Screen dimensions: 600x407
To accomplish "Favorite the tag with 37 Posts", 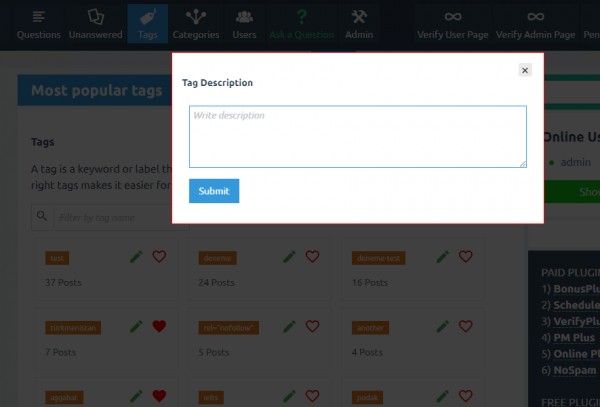I will [159, 257].
